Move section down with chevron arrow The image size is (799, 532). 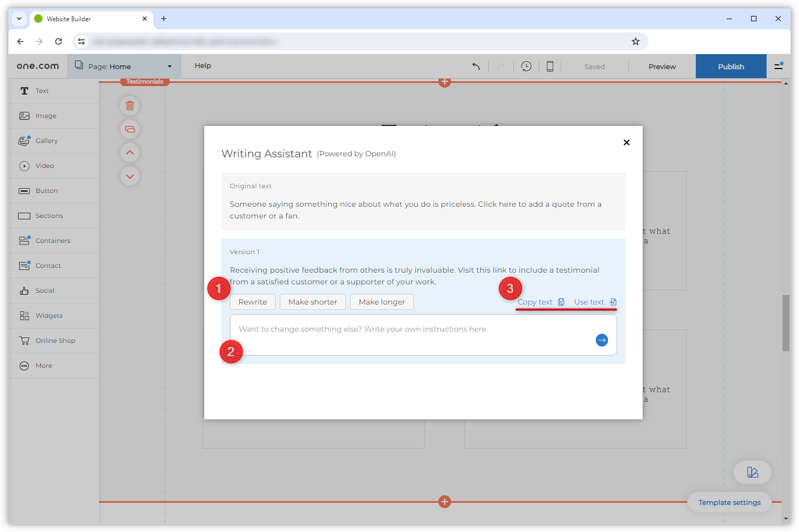pyautogui.click(x=130, y=176)
